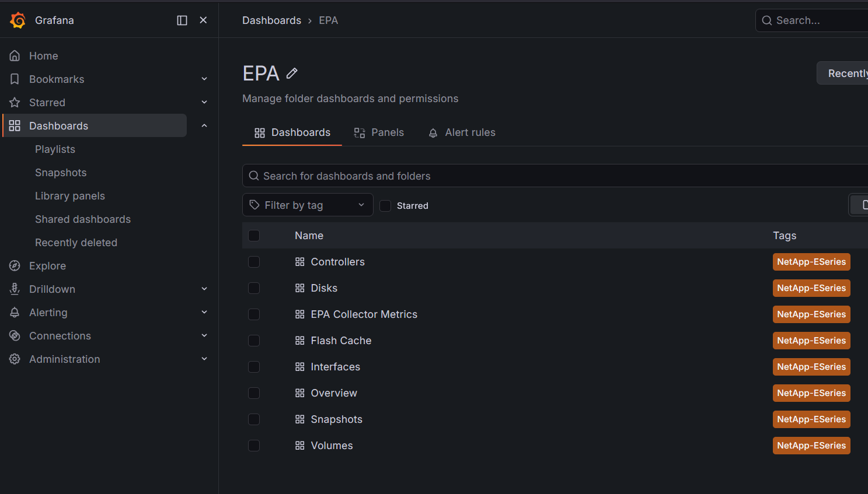
Task: Click the Explore compass icon
Action: [x=15, y=266]
